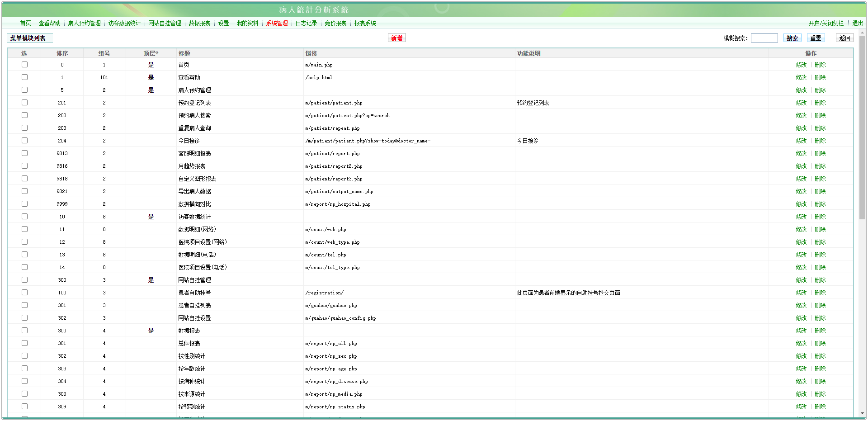The width and height of the screenshot is (868, 421).
Task: Toggle sidebar via 开启/关闭侧栏 link
Action: tap(826, 23)
